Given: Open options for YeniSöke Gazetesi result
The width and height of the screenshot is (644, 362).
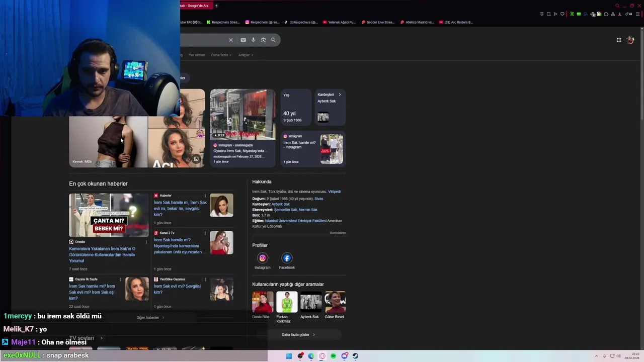Looking at the screenshot, I should [x=205, y=279].
